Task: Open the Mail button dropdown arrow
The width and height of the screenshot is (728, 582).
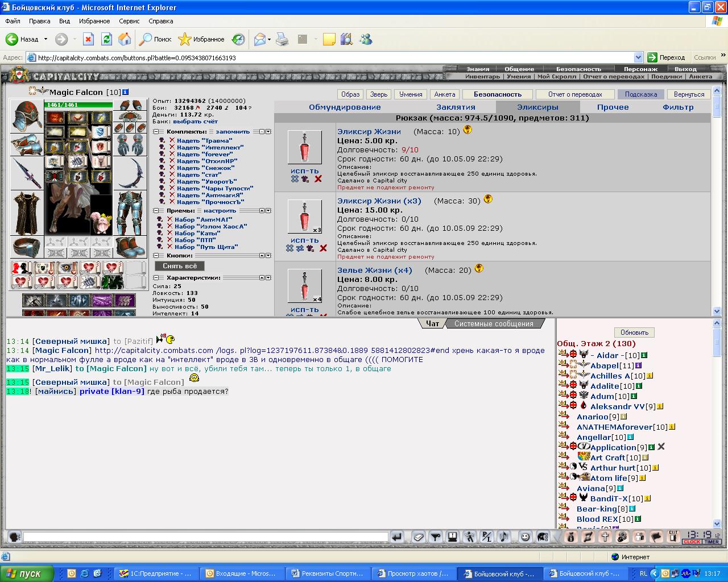Action: tap(270, 39)
